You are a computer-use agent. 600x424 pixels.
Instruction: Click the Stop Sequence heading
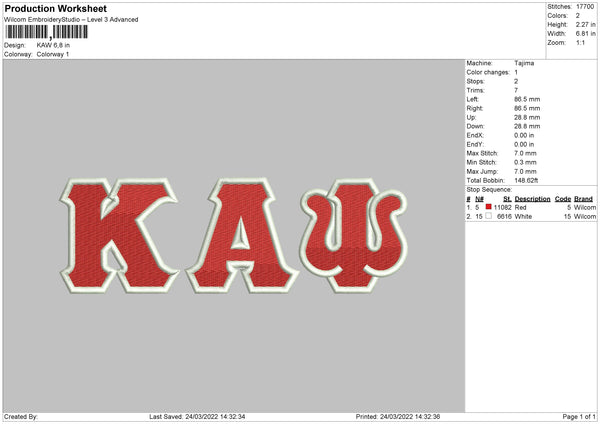pos(489,189)
